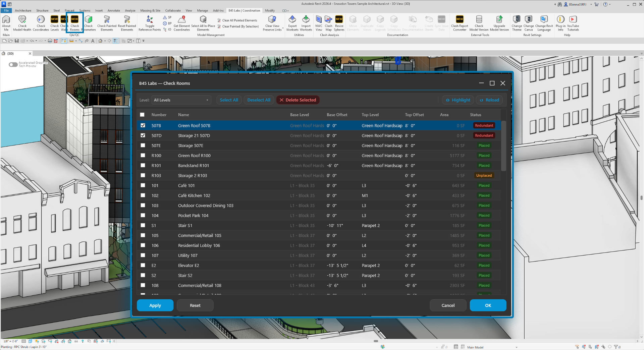Viewport: 644px width, 350px height.
Task: Click the Select All button
Action: click(x=229, y=100)
